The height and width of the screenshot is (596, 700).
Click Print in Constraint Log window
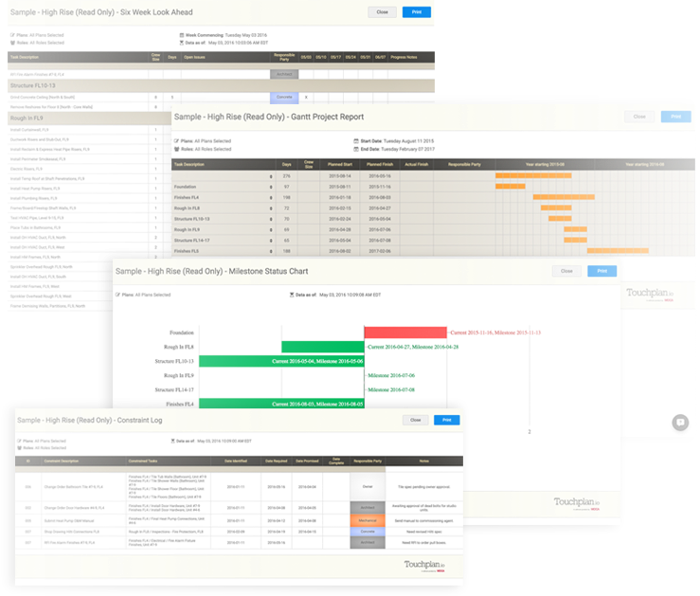pyautogui.click(x=446, y=420)
